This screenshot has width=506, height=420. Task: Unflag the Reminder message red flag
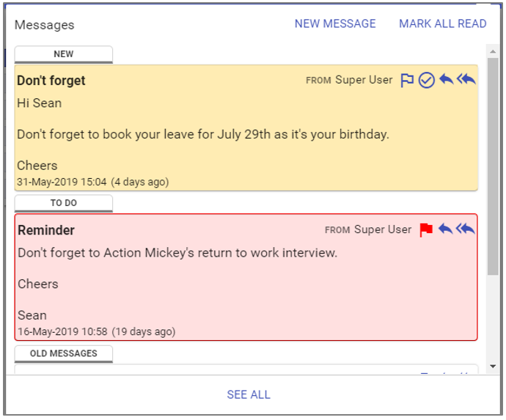pyautogui.click(x=426, y=230)
